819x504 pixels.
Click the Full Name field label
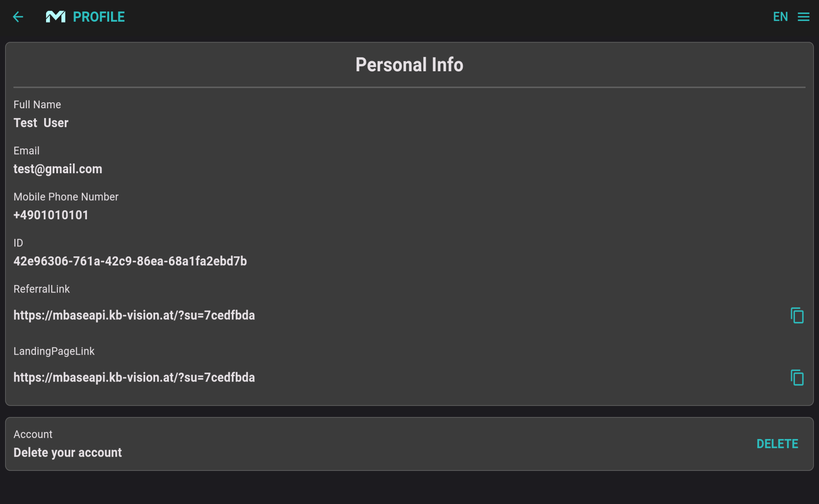[37, 105]
